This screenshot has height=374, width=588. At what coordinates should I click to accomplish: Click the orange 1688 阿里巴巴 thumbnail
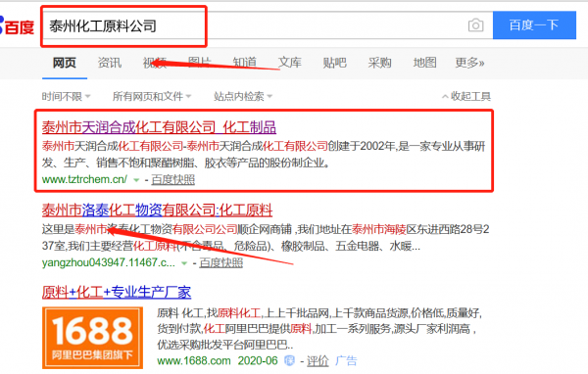(x=92, y=338)
